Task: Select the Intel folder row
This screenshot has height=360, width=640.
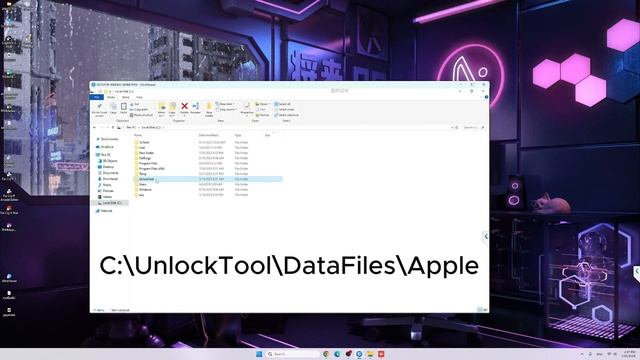Action: pyautogui.click(x=207, y=147)
